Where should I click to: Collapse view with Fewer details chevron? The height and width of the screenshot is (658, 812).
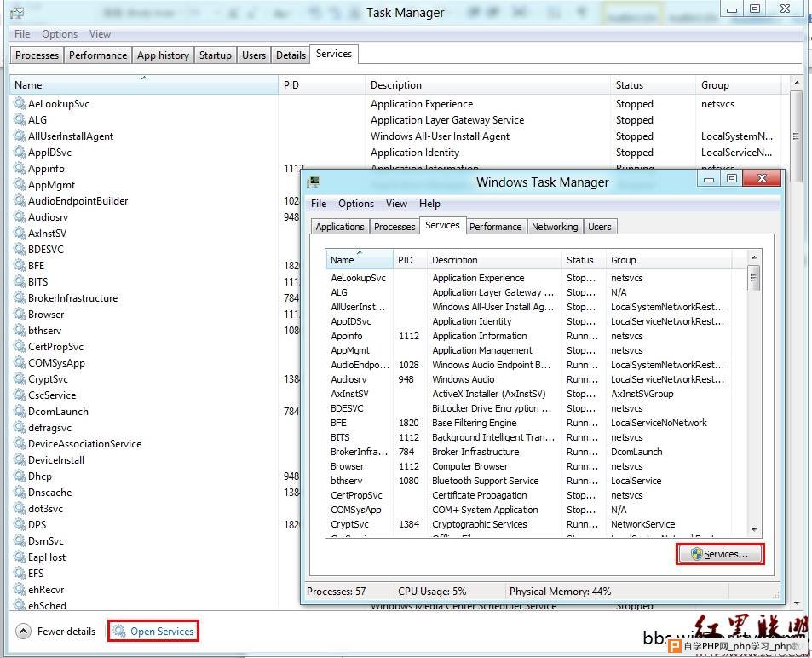click(x=23, y=632)
